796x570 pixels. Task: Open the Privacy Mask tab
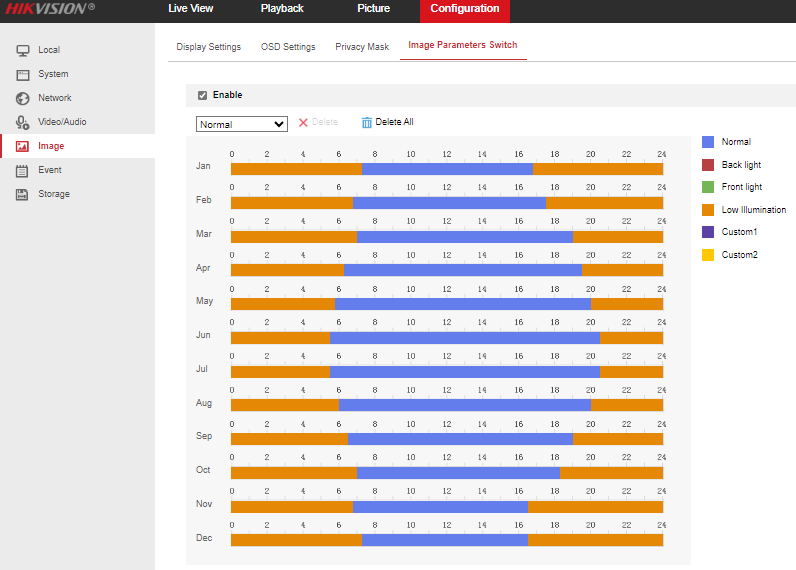(362, 47)
